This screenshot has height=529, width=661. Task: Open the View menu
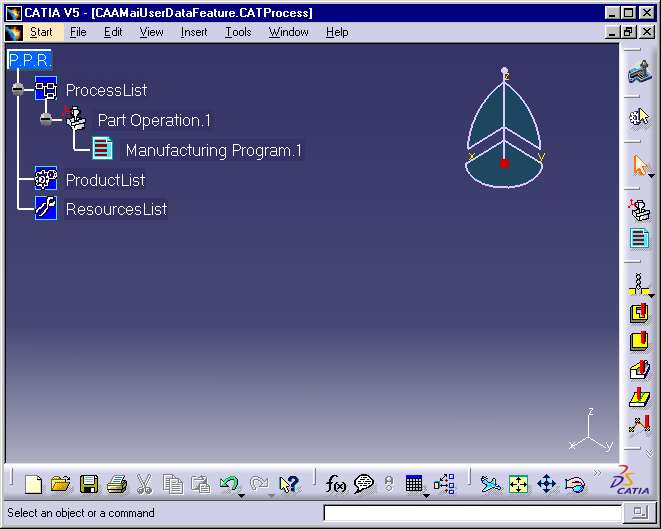151,32
